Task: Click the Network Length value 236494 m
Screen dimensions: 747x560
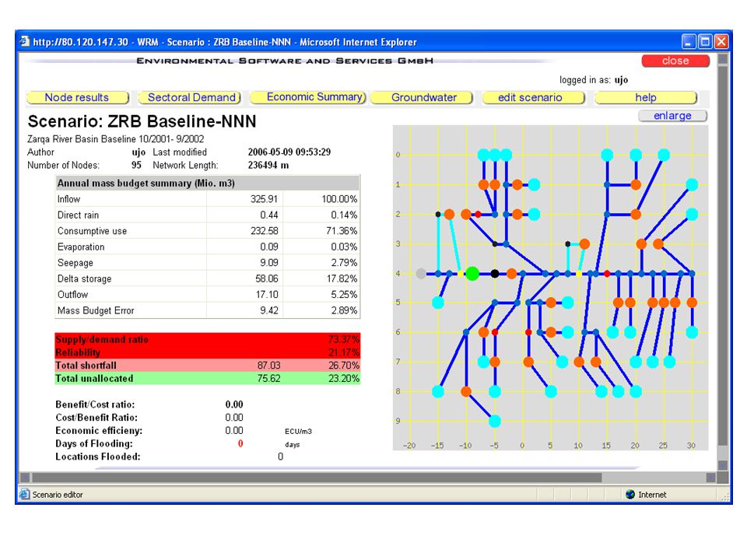Action: pos(268,165)
